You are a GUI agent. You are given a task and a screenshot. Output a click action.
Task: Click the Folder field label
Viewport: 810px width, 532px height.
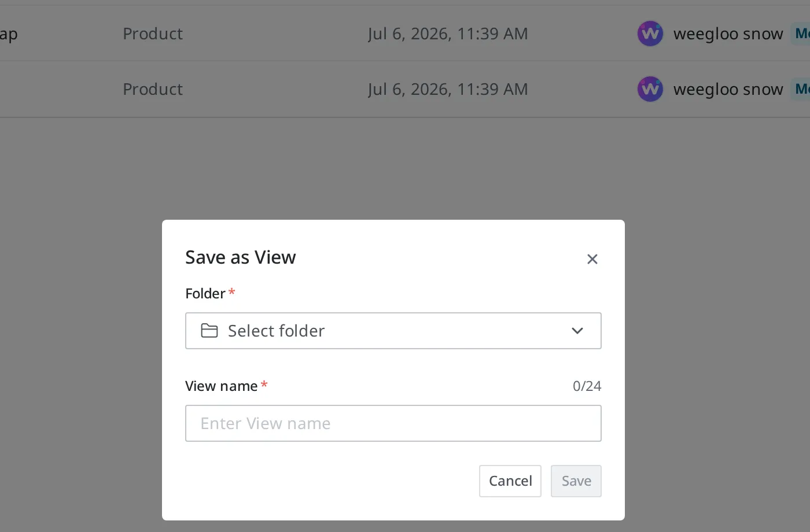(x=205, y=293)
